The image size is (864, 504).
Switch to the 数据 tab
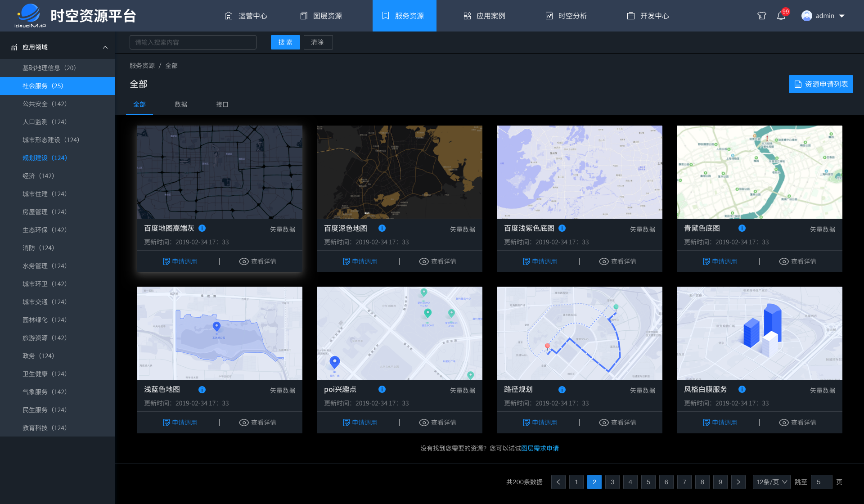pos(181,104)
